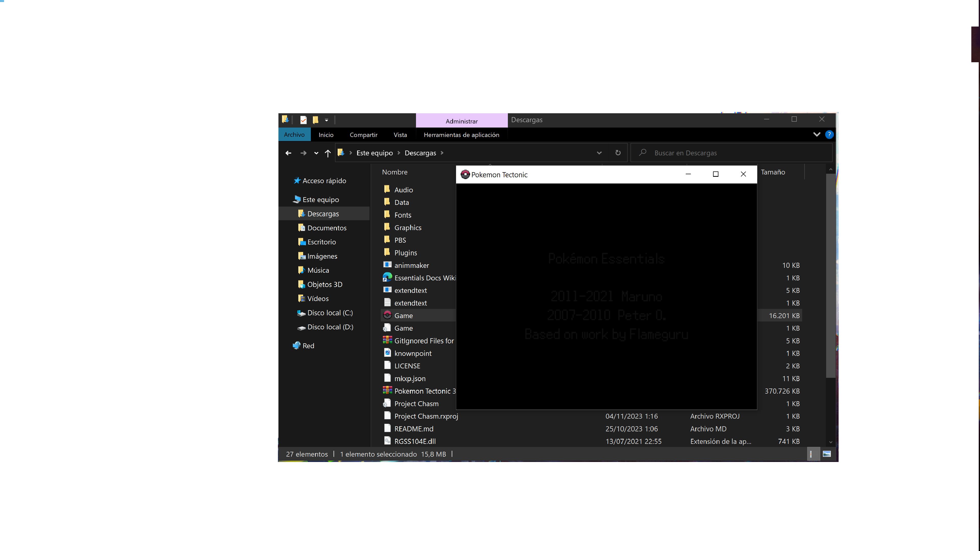
Task: Click the properties checkmark icon in title bar
Action: click(303, 120)
